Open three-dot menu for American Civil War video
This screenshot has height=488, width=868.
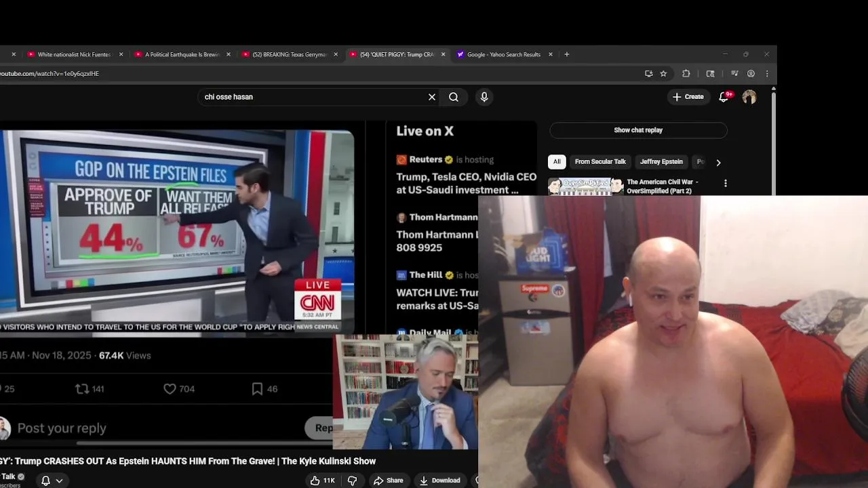point(726,183)
